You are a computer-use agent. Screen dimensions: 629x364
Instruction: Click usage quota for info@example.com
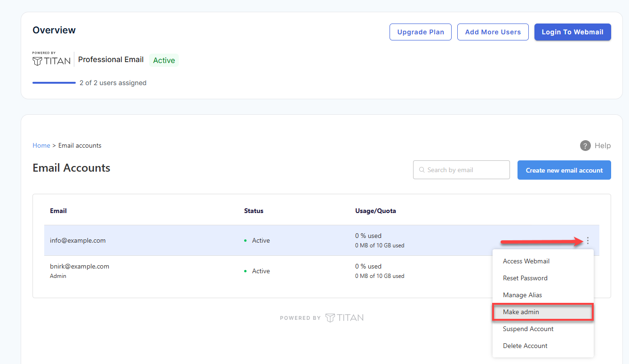pos(380,240)
